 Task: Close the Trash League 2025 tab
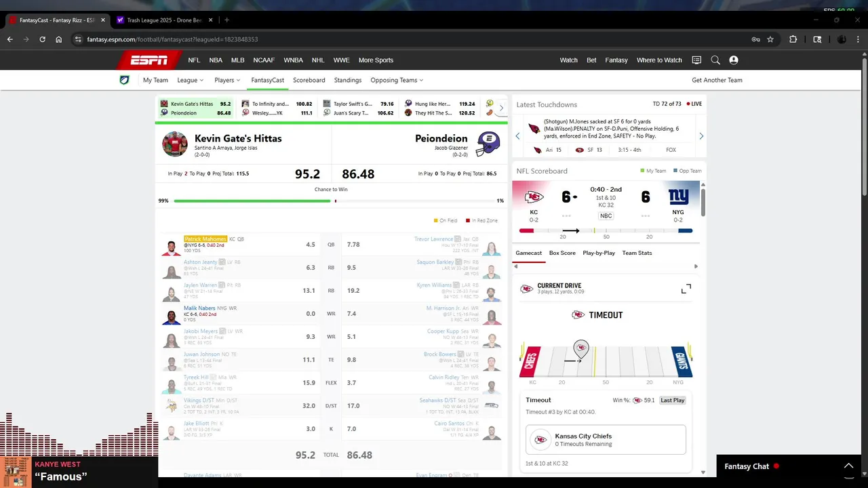pos(211,20)
